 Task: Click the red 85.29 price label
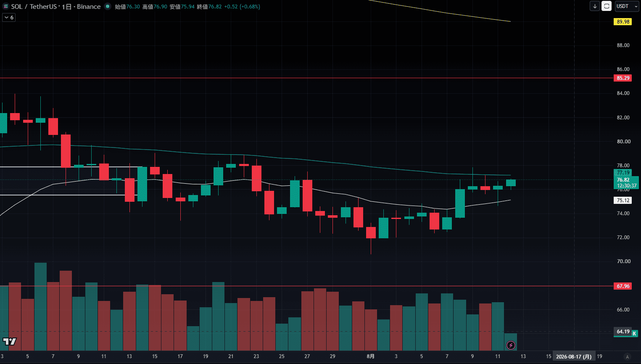[x=623, y=78]
